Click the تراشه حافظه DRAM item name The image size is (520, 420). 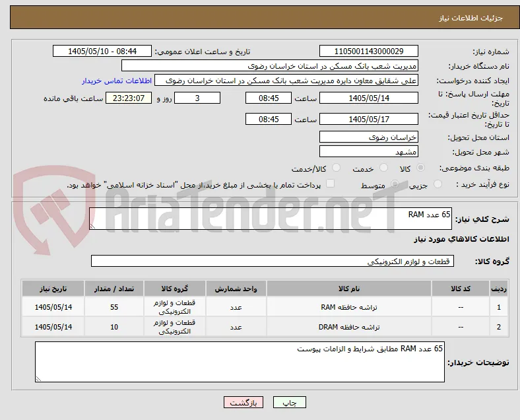(349, 327)
